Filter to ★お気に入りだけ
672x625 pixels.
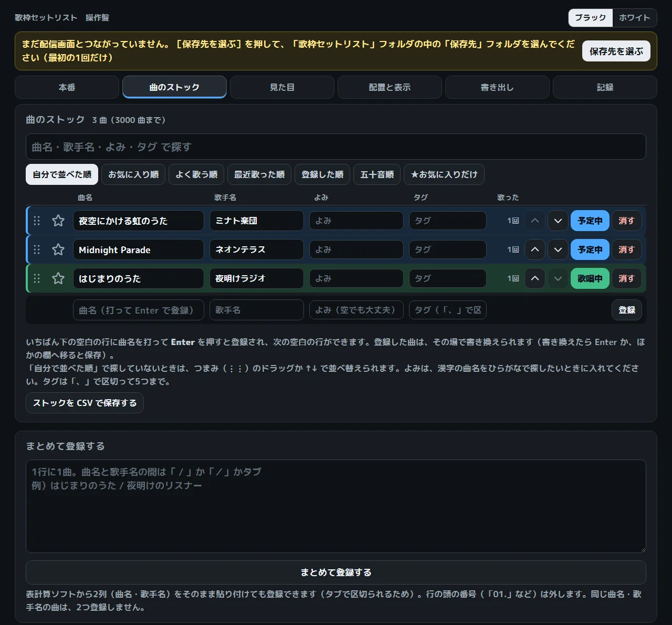point(444,174)
